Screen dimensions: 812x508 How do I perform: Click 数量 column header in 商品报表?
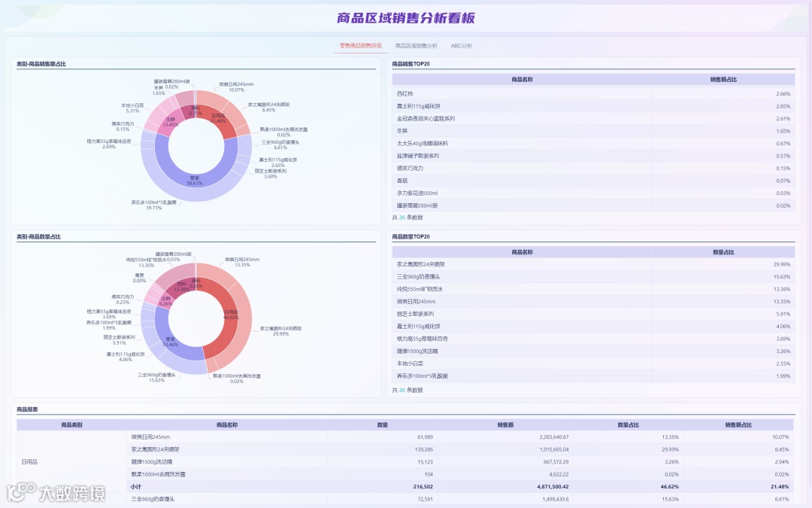[x=382, y=424]
